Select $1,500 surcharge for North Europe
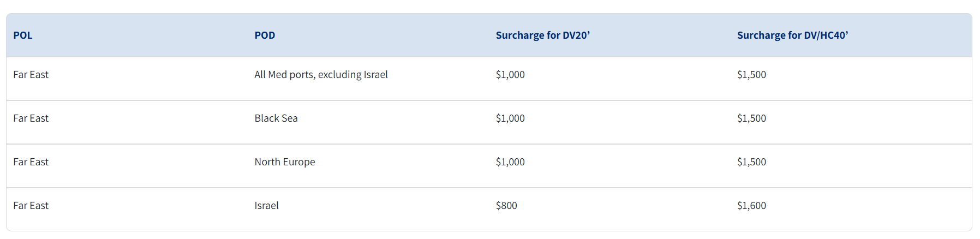Image resolution: width=980 pixels, height=239 pixels. pyautogui.click(x=751, y=162)
